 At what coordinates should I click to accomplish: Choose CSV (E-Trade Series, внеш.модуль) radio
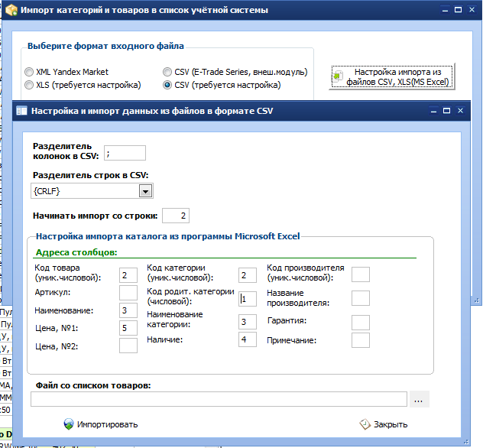coord(167,72)
